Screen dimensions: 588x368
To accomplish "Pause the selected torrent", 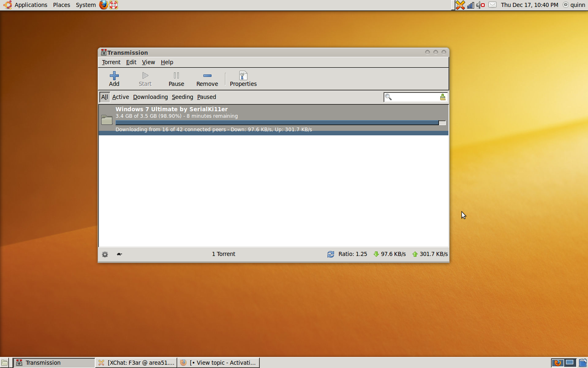I will (176, 79).
